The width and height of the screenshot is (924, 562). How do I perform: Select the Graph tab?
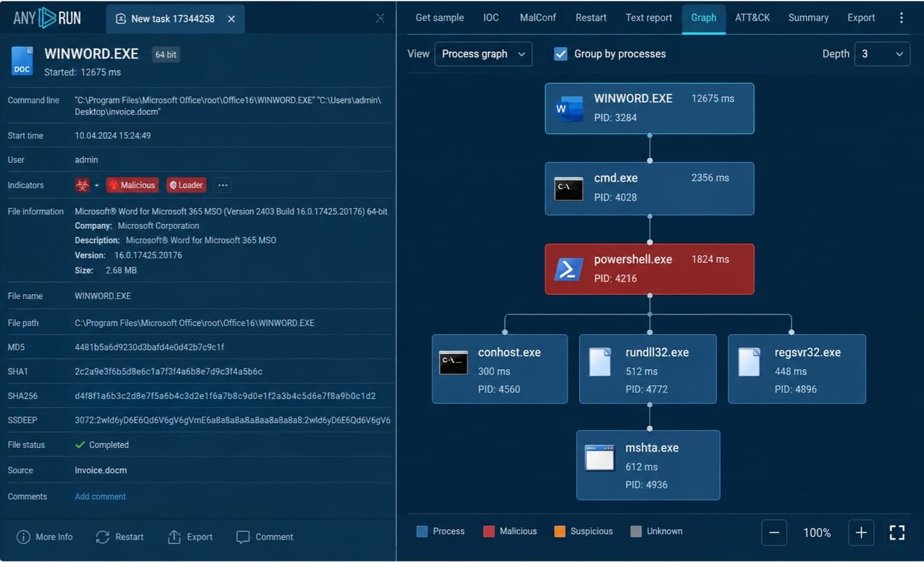click(x=704, y=17)
